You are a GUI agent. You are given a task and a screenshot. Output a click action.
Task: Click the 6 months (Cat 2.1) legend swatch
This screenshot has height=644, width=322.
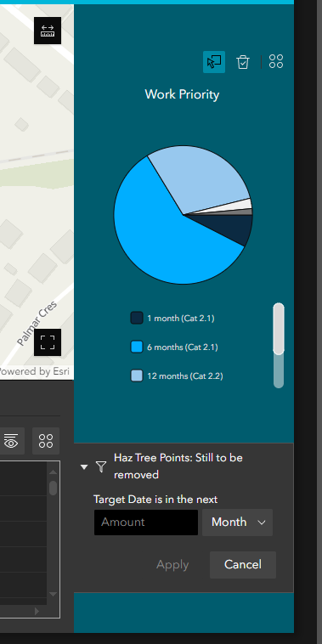(x=137, y=347)
